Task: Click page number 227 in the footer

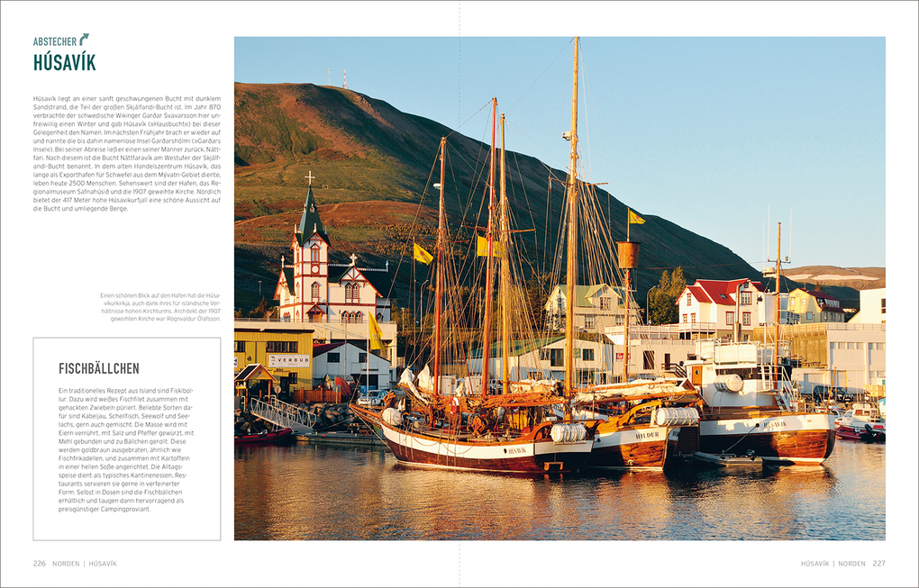Action: pos(878,564)
